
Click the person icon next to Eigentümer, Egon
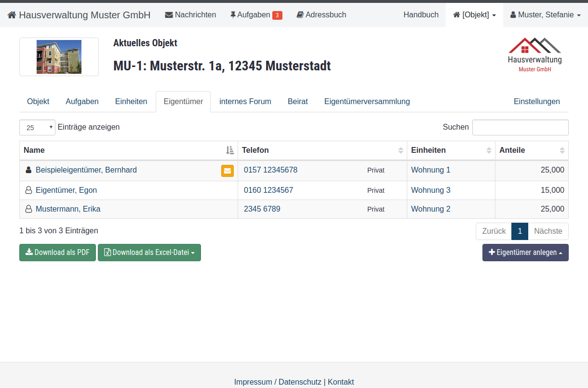pos(28,190)
